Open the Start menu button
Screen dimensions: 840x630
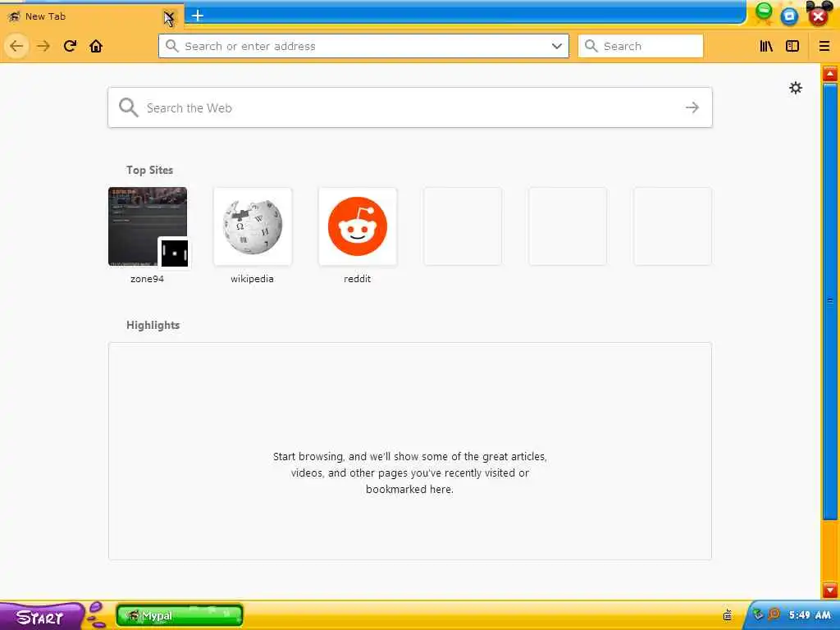(40, 617)
